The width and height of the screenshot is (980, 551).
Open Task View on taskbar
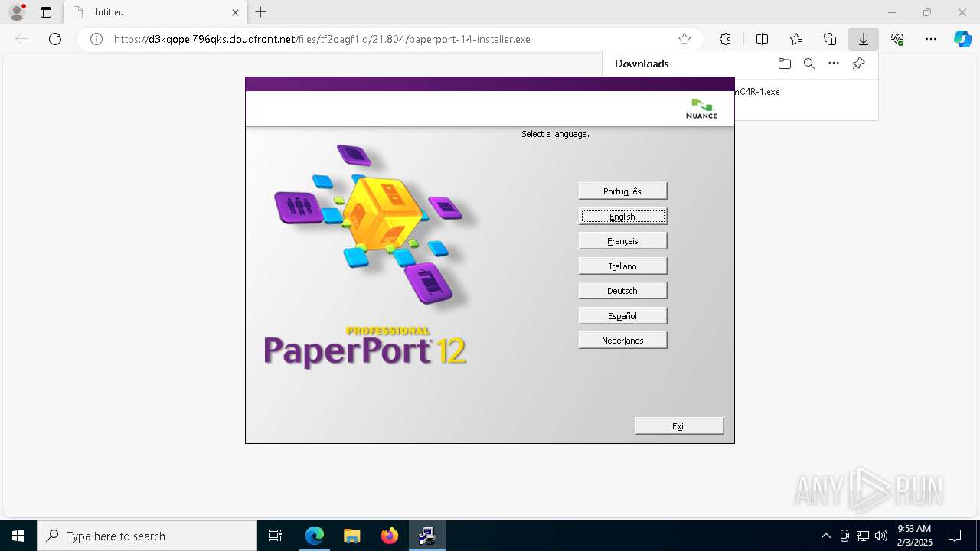[276, 536]
